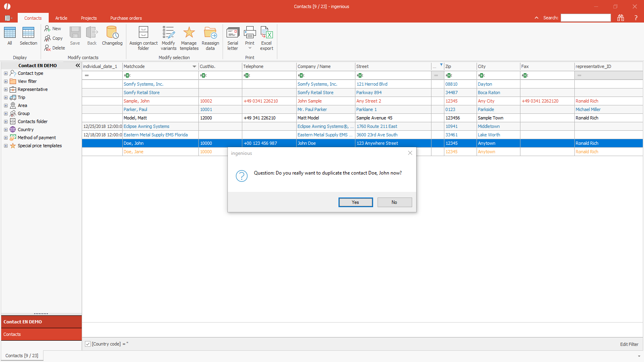Open the Assign contact folder tool
The height and width of the screenshot is (362, 644).
(143, 33)
